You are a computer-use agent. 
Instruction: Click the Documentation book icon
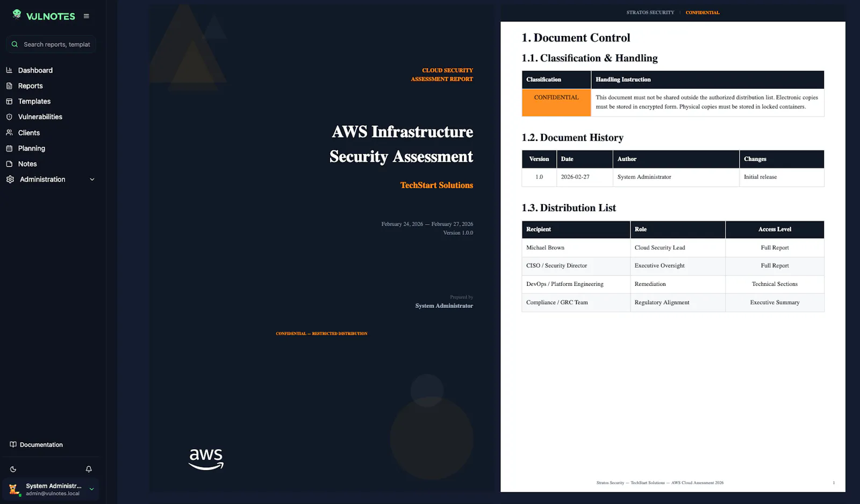click(13, 444)
